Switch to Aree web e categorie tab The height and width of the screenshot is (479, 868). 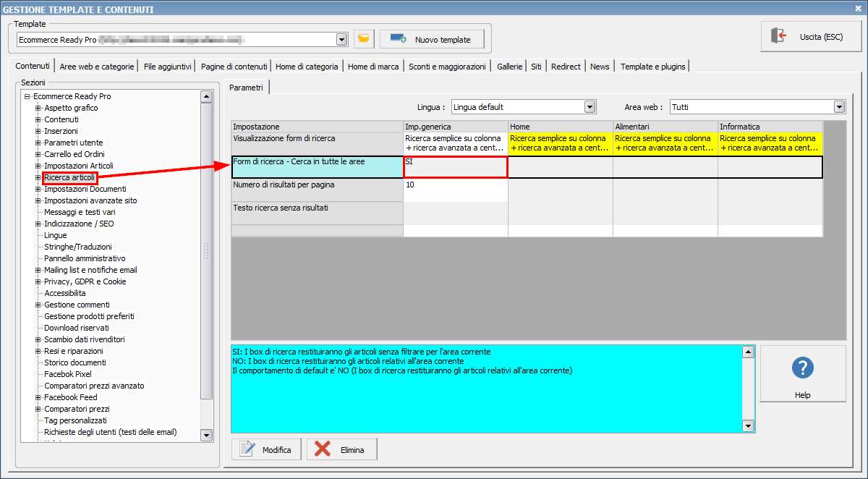(97, 67)
